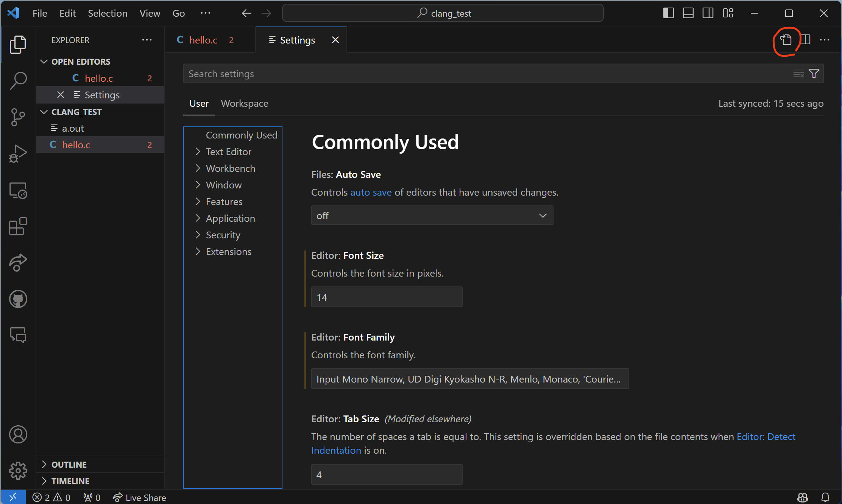Switch to the Workspace settings tab
The height and width of the screenshot is (504, 842).
click(x=244, y=103)
